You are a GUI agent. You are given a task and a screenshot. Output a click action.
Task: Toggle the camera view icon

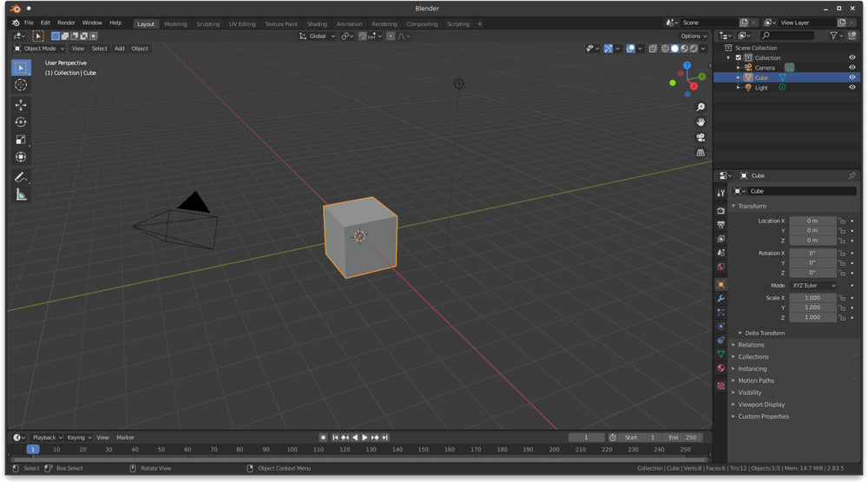tap(700, 137)
